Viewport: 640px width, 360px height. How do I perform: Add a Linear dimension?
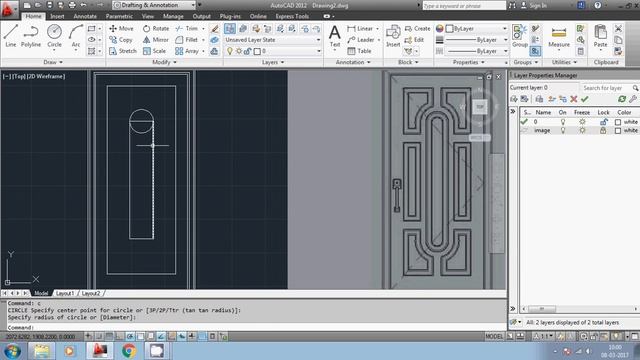[360, 29]
